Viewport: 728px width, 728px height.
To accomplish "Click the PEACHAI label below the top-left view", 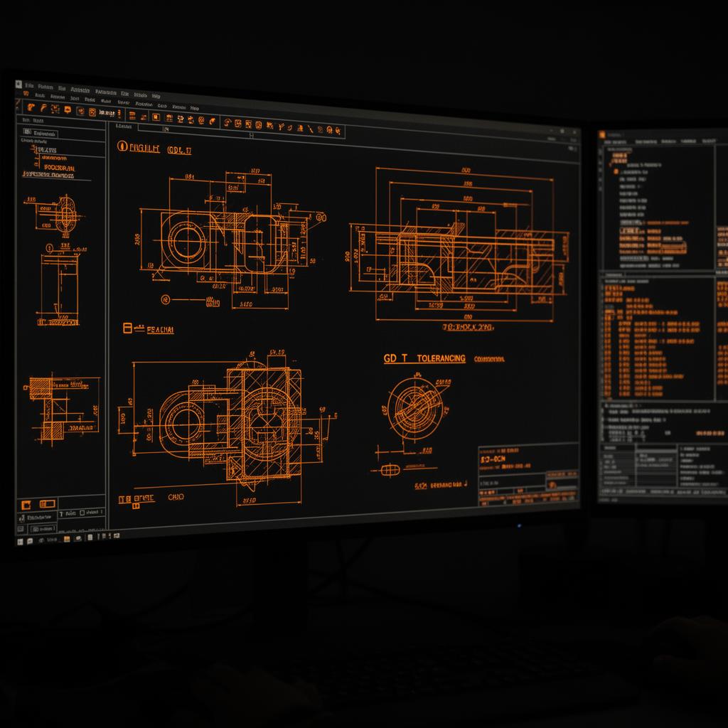I will [x=160, y=330].
